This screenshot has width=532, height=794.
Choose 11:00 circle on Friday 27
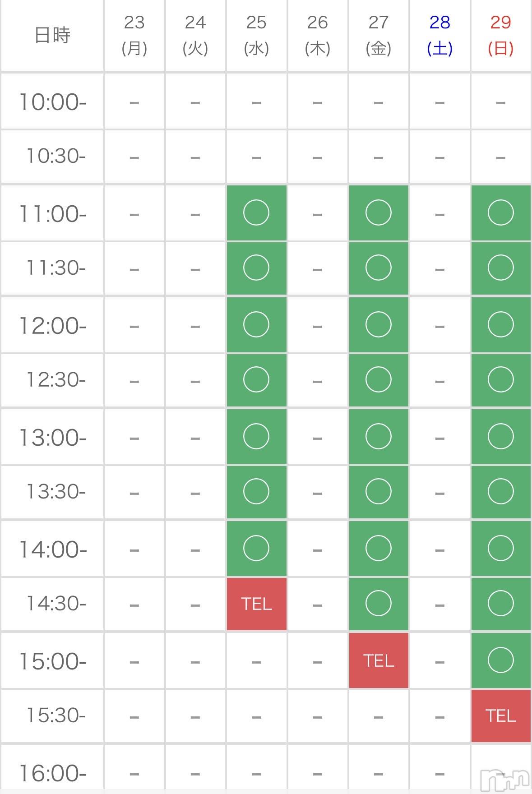pos(378,213)
